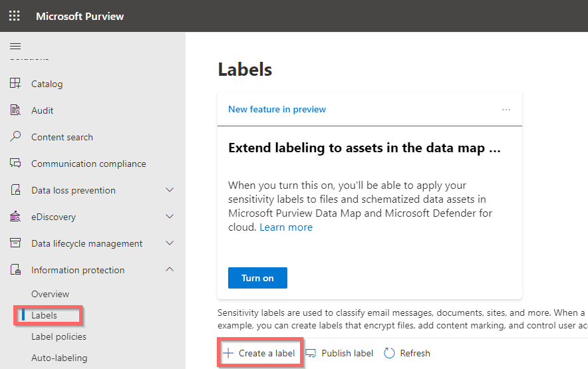Follow the Learn more link
The image size is (588, 369).
(x=286, y=227)
